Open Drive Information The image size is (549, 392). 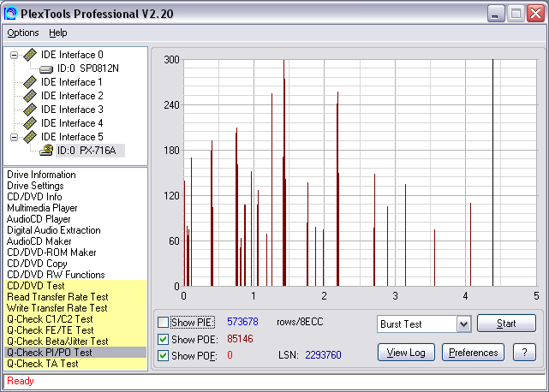[x=41, y=175]
